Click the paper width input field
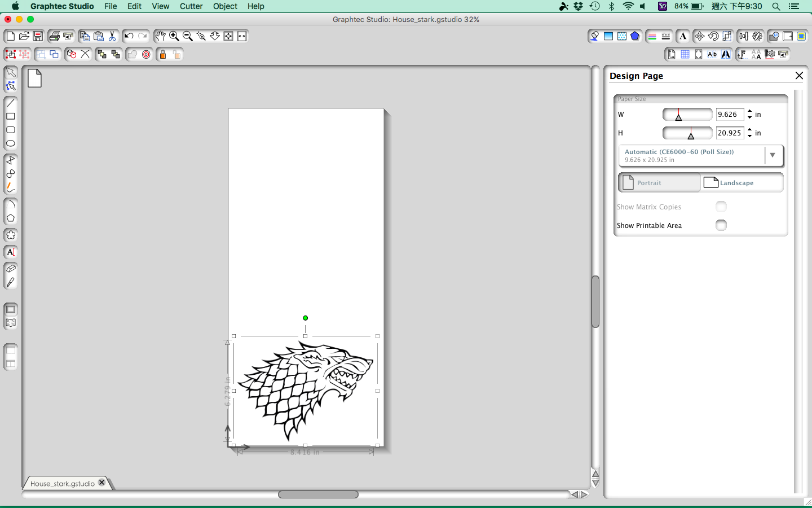812x508 pixels. pyautogui.click(x=730, y=115)
